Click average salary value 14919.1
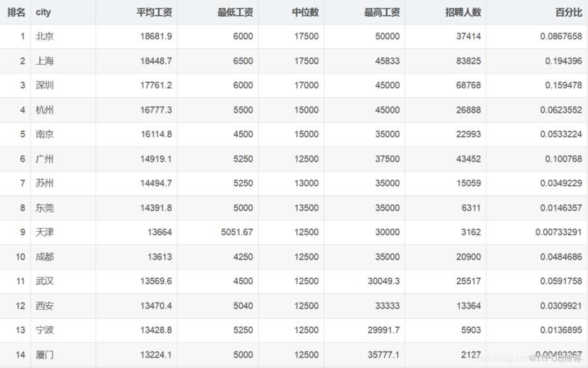Viewport: 588px width, 368px height. (x=156, y=159)
